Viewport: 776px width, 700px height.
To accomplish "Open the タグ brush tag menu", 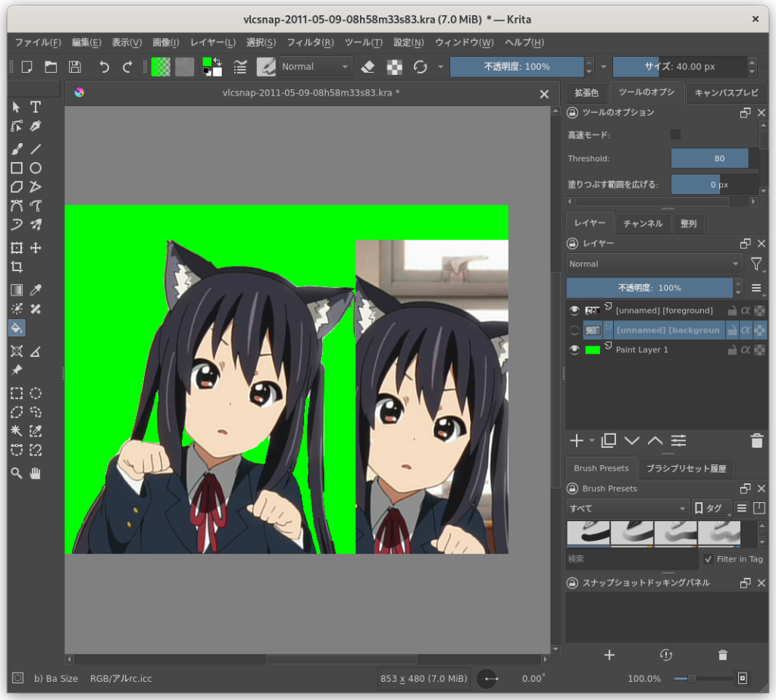I will click(711, 508).
